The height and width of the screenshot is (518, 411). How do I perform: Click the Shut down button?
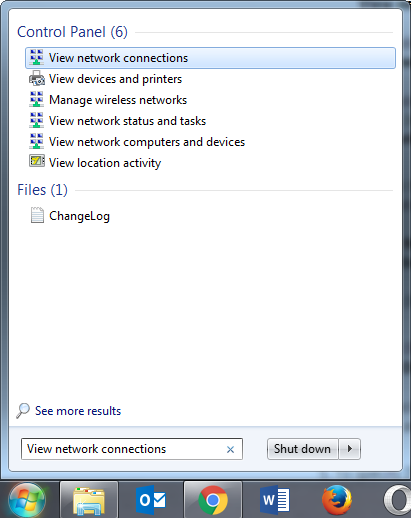[x=303, y=449]
